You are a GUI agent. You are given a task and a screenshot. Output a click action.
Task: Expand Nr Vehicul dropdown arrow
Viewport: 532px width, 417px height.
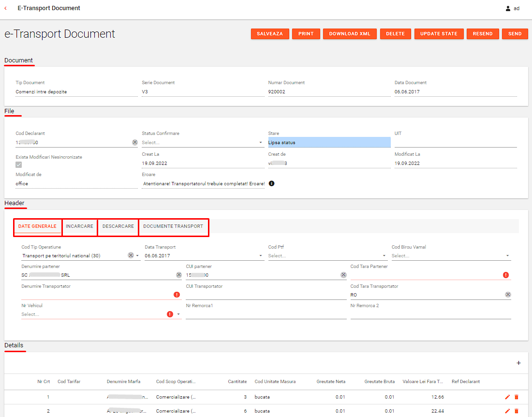point(178,314)
